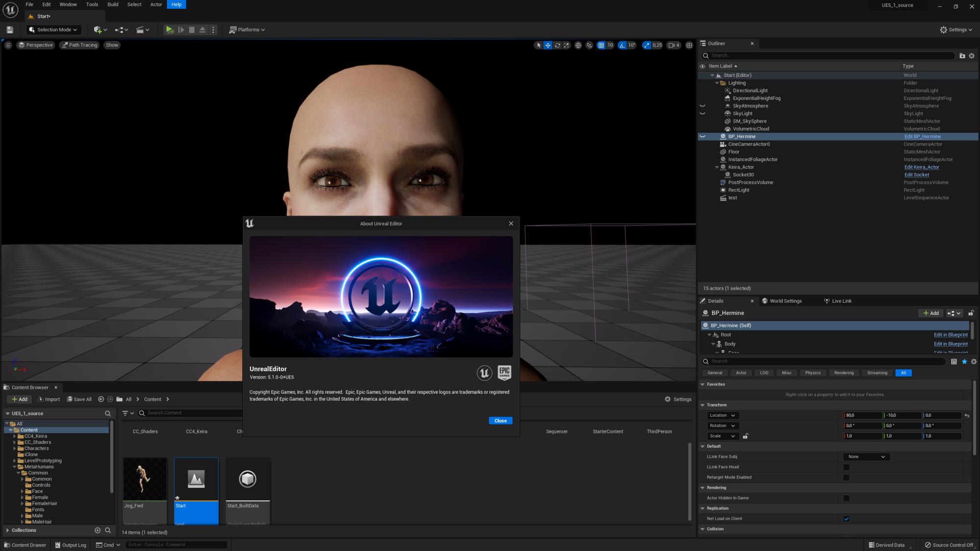Open the viewport options hamburger menu
Viewport: 980px width, 551px height.
8,45
